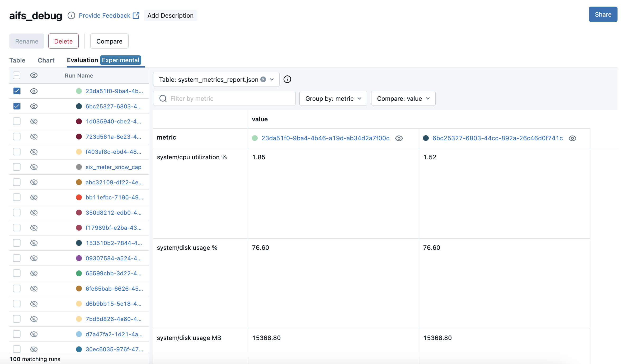Clear the system_metrics_report.json table selection
This screenshot has width=622, height=364.
[x=263, y=79]
